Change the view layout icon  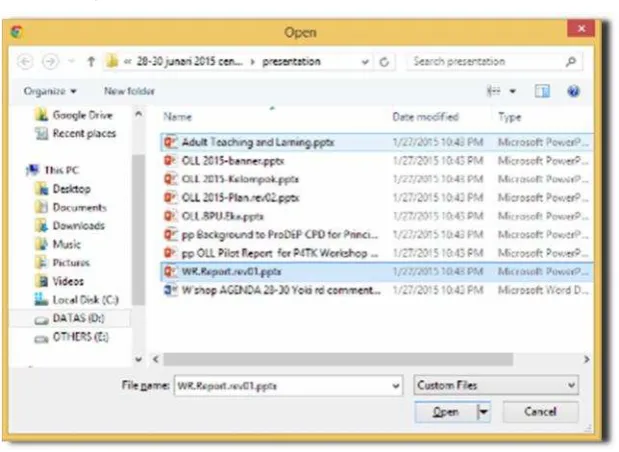click(x=493, y=91)
